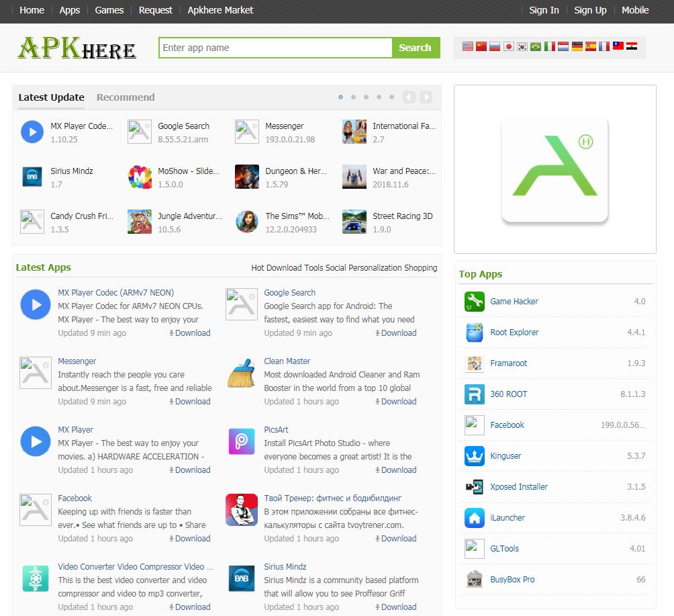The image size is (674, 616).
Task: Click the Clean Master broom icon
Action: (241, 372)
